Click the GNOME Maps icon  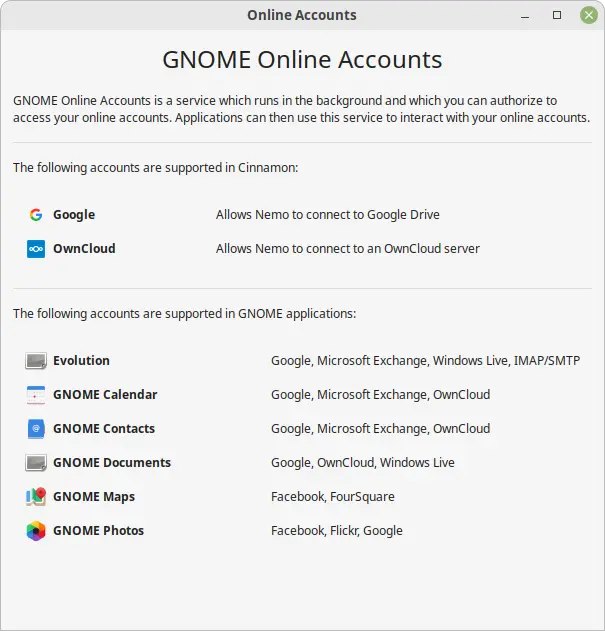[36, 497]
